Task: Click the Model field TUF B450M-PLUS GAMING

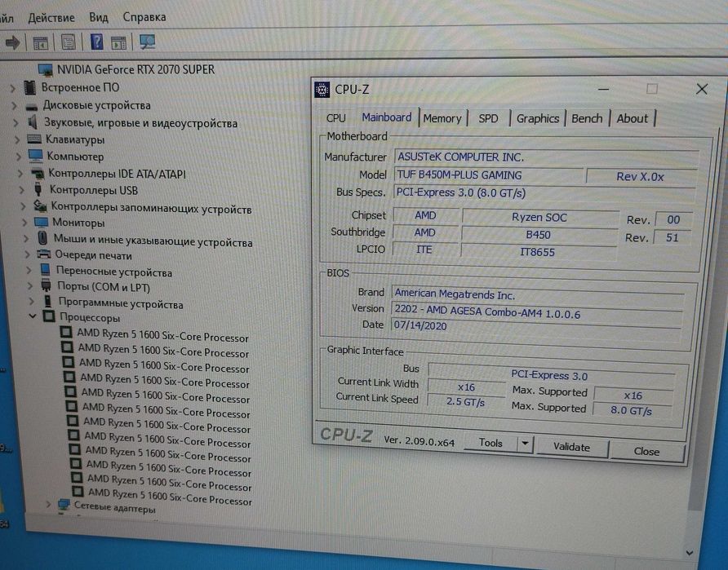Action: [488, 175]
